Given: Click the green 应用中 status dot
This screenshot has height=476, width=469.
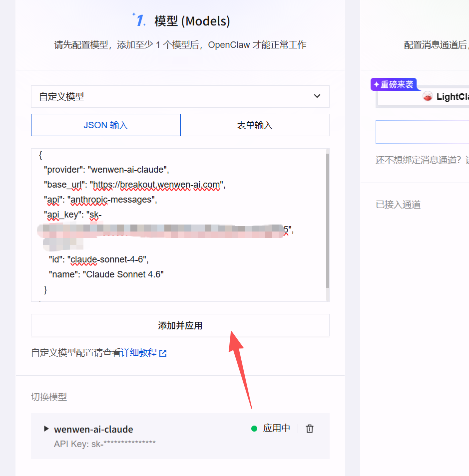Looking at the screenshot, I should (x=254, y=429).
